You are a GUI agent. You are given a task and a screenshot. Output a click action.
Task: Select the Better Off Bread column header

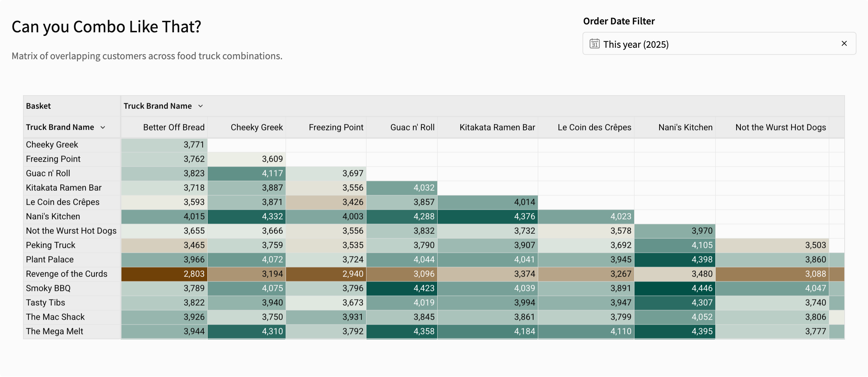[174, 127]
